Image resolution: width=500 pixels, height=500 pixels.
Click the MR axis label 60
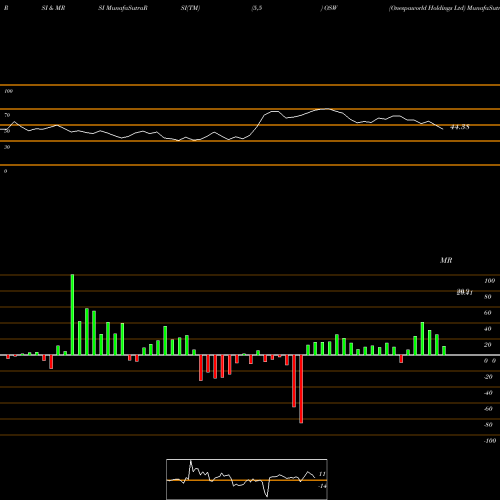tap(488, 313)
